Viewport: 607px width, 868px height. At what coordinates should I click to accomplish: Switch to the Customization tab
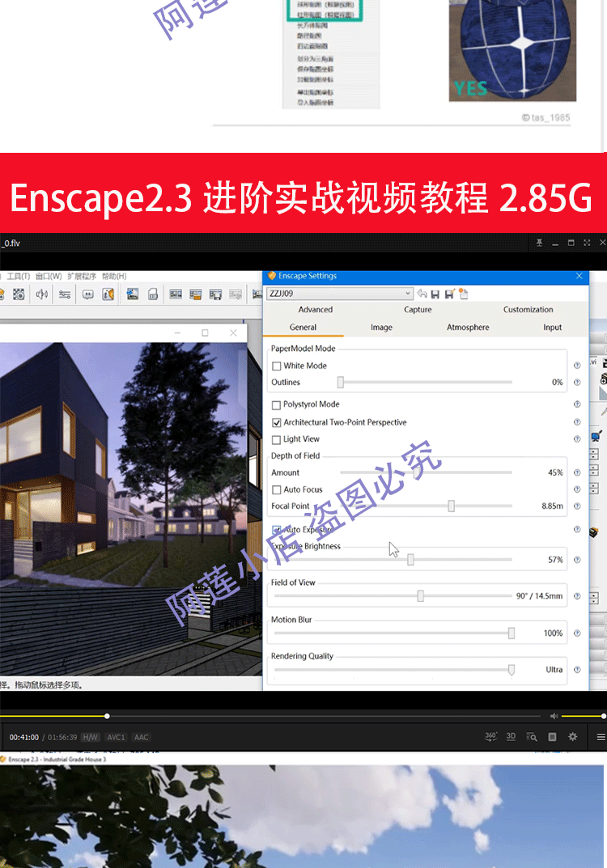(528, 310)
